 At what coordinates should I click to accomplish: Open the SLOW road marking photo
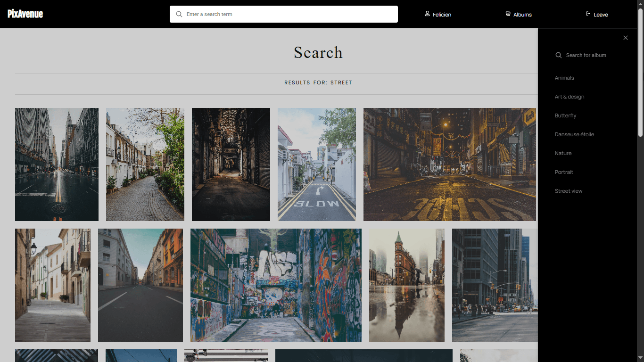coord(317,165)
